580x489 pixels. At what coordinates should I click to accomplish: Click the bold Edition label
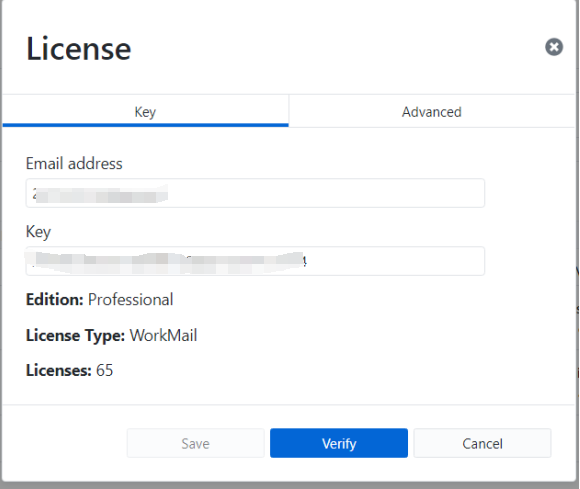[55, 299]
